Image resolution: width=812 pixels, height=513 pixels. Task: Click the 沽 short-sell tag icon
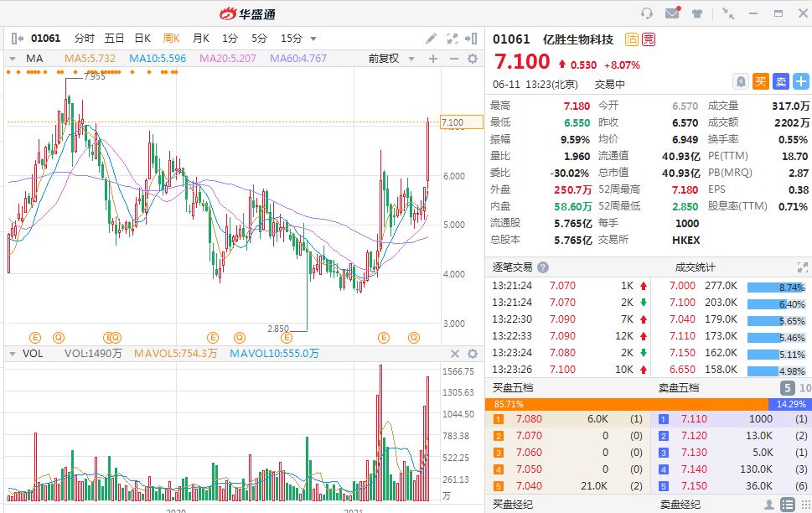pyautogui.click(x=631, y=39)
